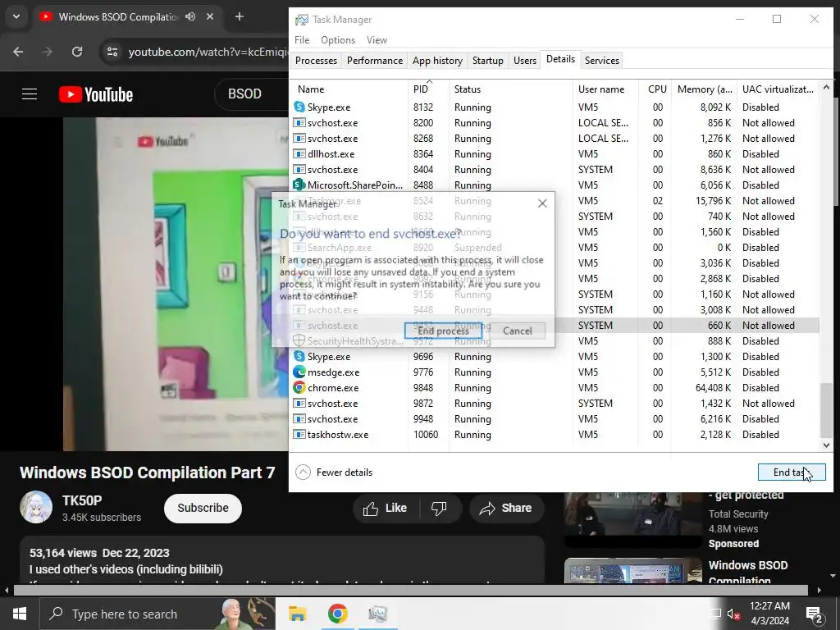Mute the tab via the speaker icon
The image size is (840, 630).
(190, 16)
